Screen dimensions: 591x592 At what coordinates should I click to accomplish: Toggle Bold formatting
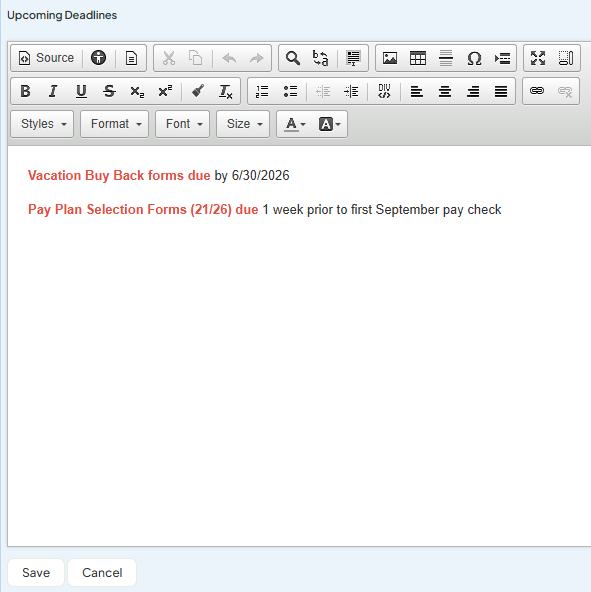click(x=25, y=91)
